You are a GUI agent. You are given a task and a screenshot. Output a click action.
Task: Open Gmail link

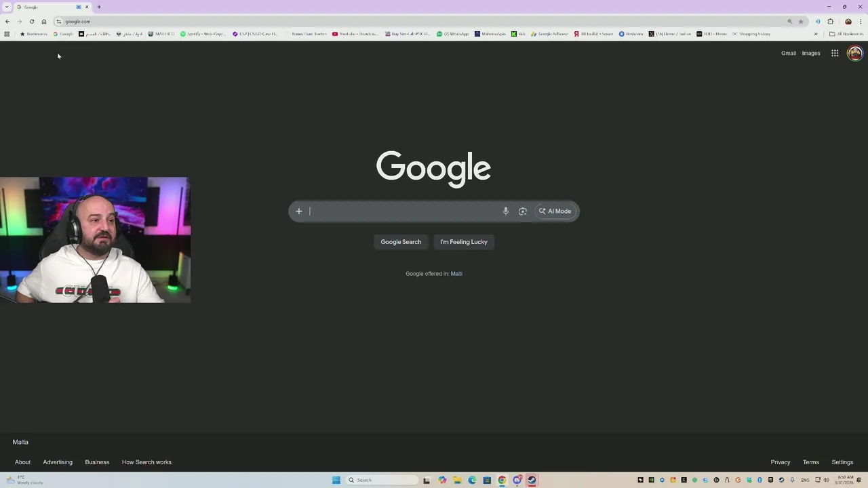(788, 53)
